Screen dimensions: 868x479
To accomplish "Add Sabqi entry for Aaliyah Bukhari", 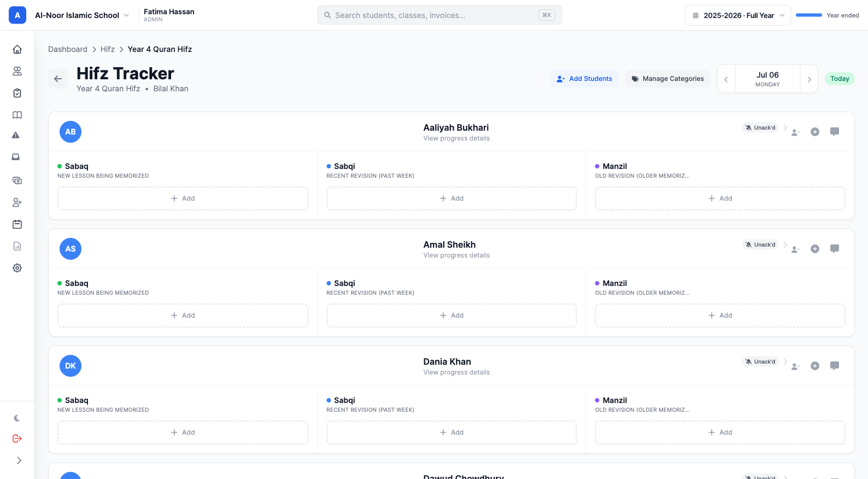I will [x=451, y=198].
